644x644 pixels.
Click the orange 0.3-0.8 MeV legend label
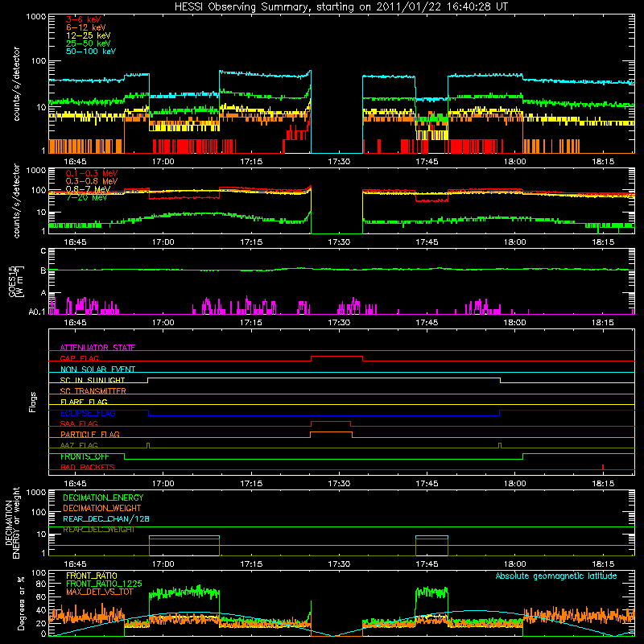[x=92, y=182]
